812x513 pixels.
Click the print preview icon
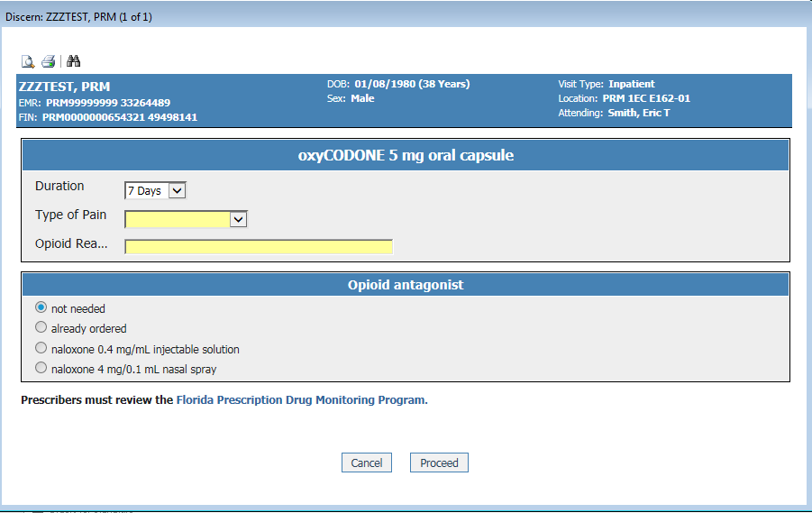coord(27,61)
